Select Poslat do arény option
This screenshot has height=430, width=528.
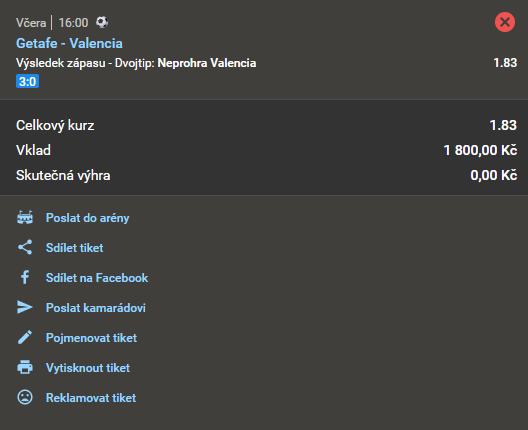point(88,218)
